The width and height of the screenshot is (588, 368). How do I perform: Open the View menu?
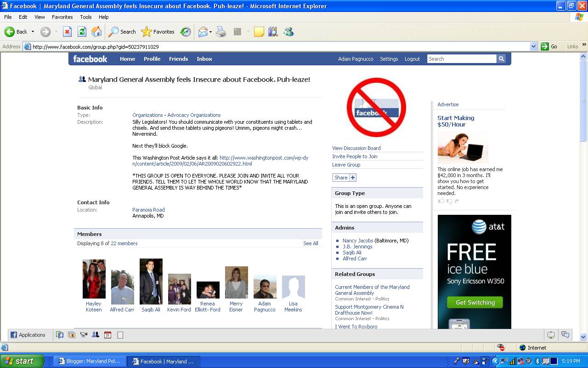[40, 17]
